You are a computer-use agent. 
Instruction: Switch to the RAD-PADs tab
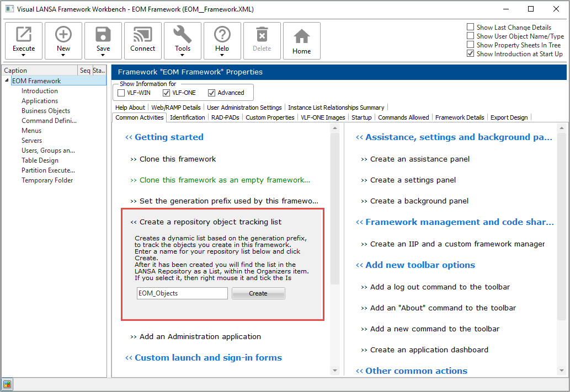(225, 117)
